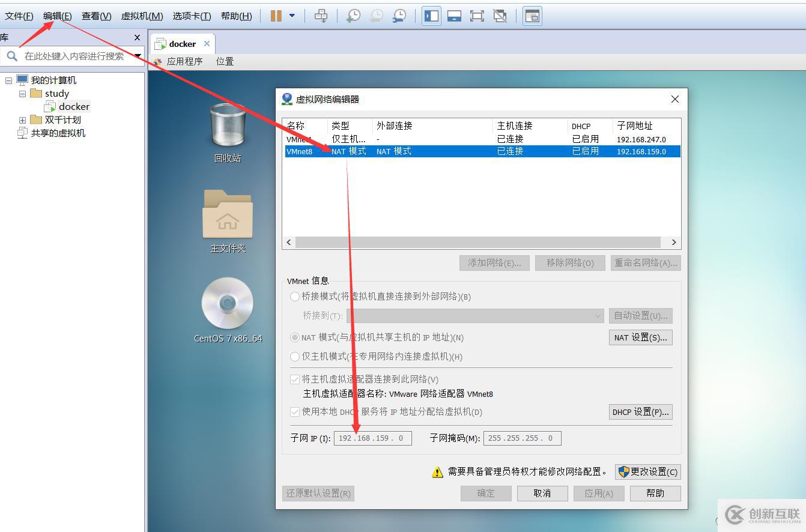Image resolution: width=806 pixels, height=532 pixels.
Task: Toggle the library sidebar view icon
Action: (x=431, y=16)
